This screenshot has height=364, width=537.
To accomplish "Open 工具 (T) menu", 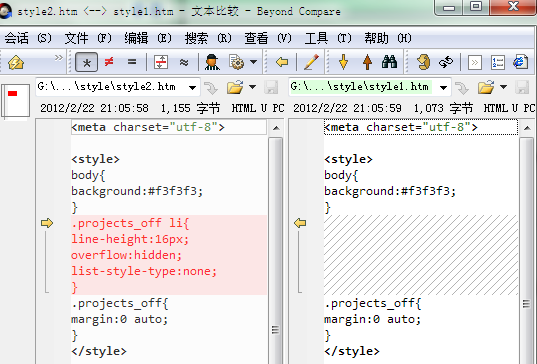I will (328, 38).
